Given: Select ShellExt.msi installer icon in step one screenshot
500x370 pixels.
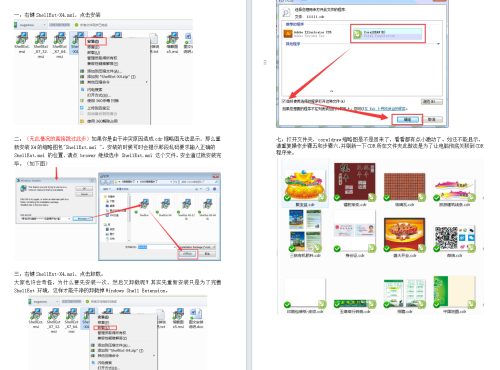Looking at the screenshot, I should tap(22, 38).
